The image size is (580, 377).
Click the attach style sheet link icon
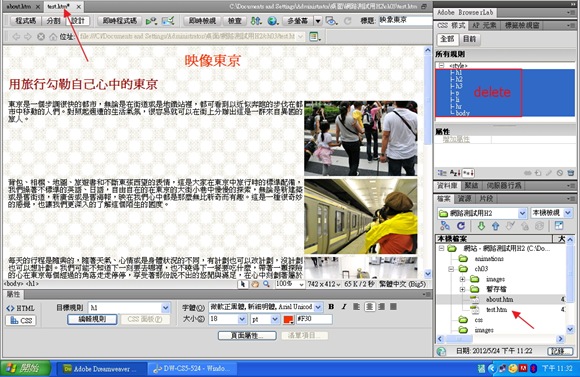pos(527,173)
